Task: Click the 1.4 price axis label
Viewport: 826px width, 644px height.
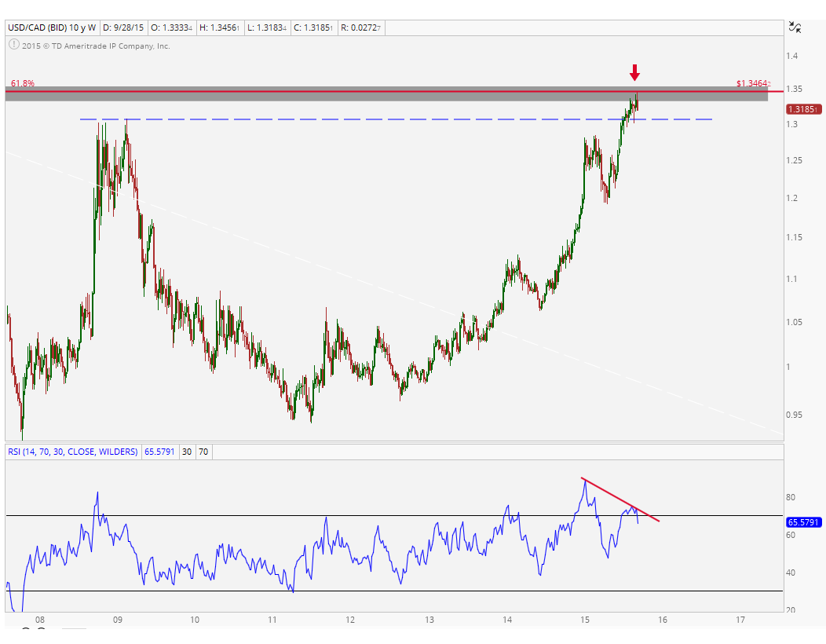Action: coord(791,56)
